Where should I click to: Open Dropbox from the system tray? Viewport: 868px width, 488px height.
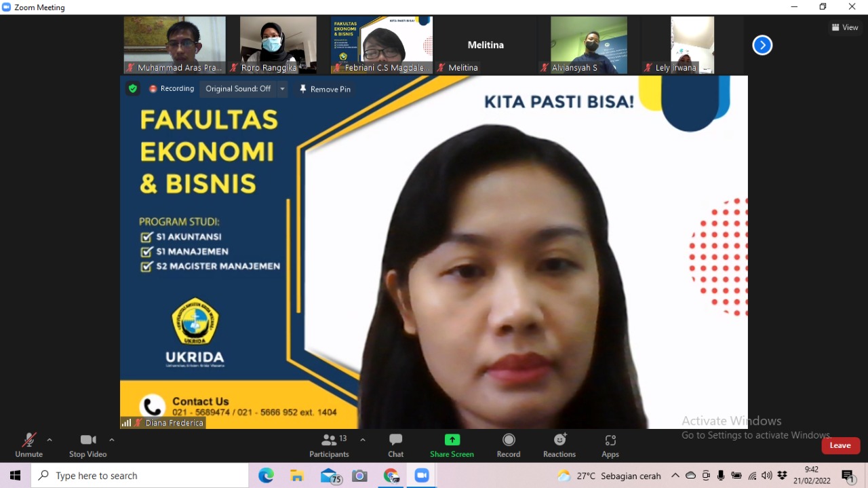click(782, 475)
